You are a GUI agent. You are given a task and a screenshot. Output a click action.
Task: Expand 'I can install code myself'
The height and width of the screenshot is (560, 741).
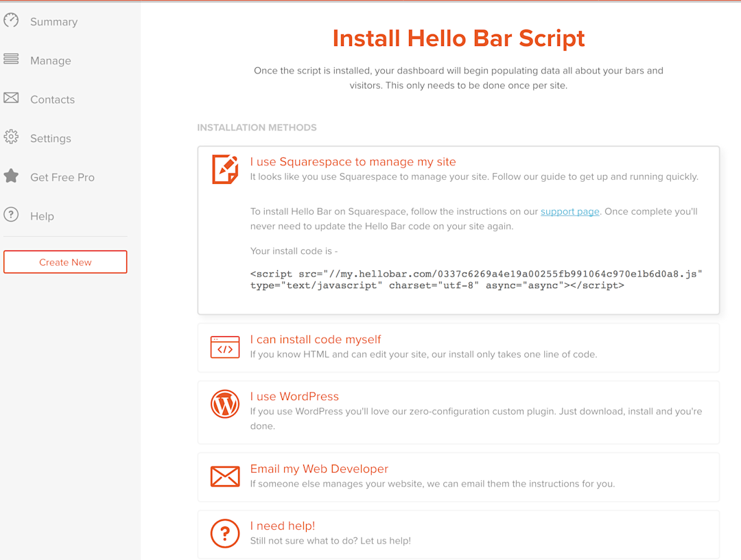(x=458, y=348)
